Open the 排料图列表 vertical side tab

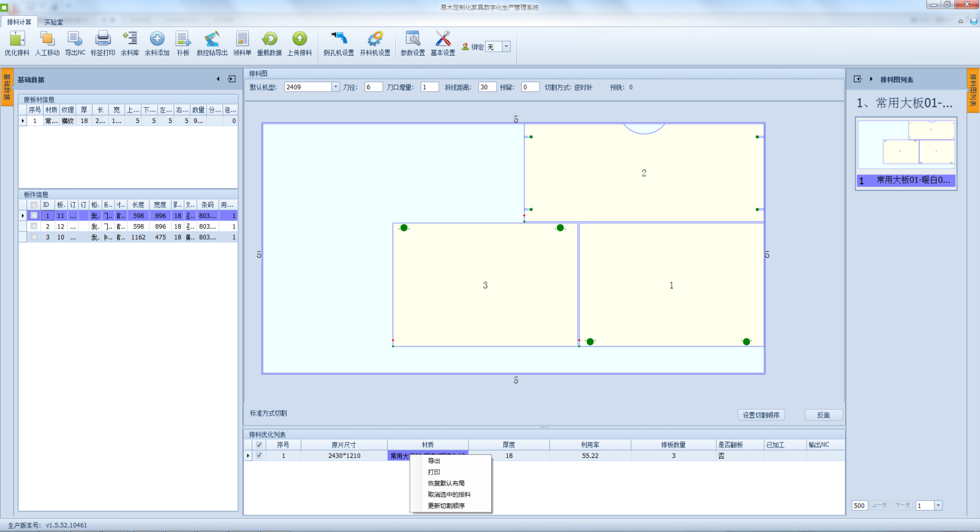coord(973,91)
